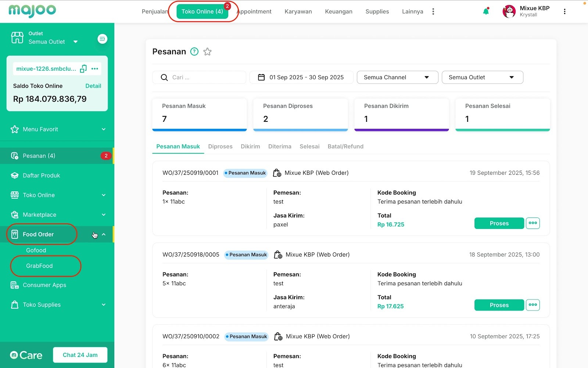Viewport: 588px width, 368px height.
Task: Open more options for order WO/37/250919/0001
Action: [x=533, y=223]
